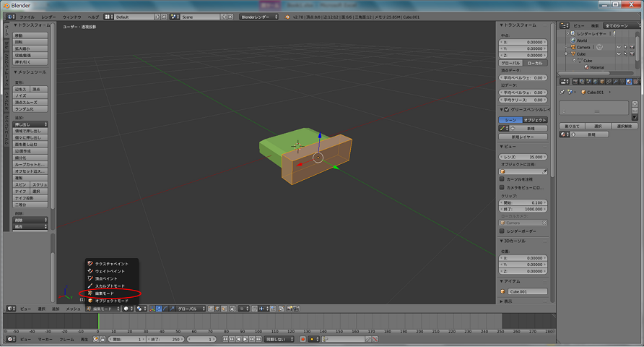Click the レンズ 35.000 value slider

tap(523, 157)
